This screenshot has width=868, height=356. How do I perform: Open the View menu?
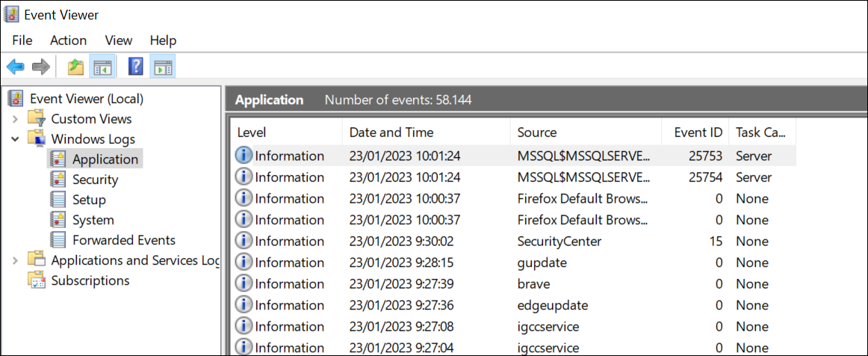pos(118,40)
